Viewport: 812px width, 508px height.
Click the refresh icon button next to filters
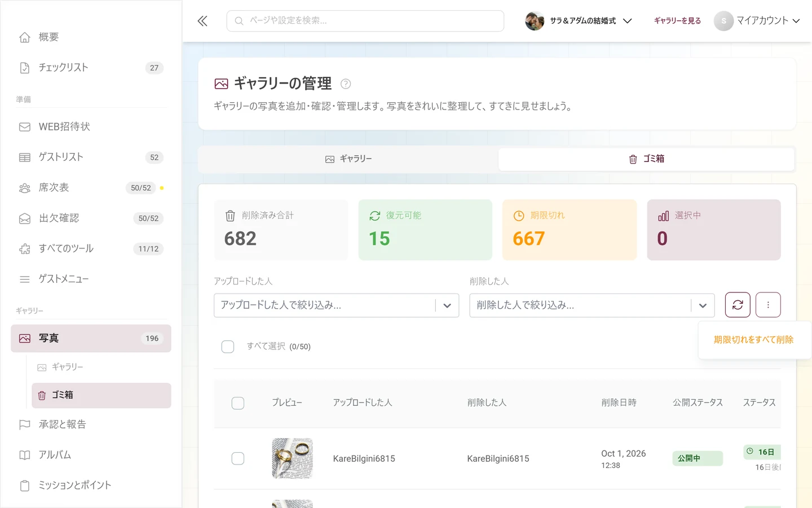tap(738, 305)
